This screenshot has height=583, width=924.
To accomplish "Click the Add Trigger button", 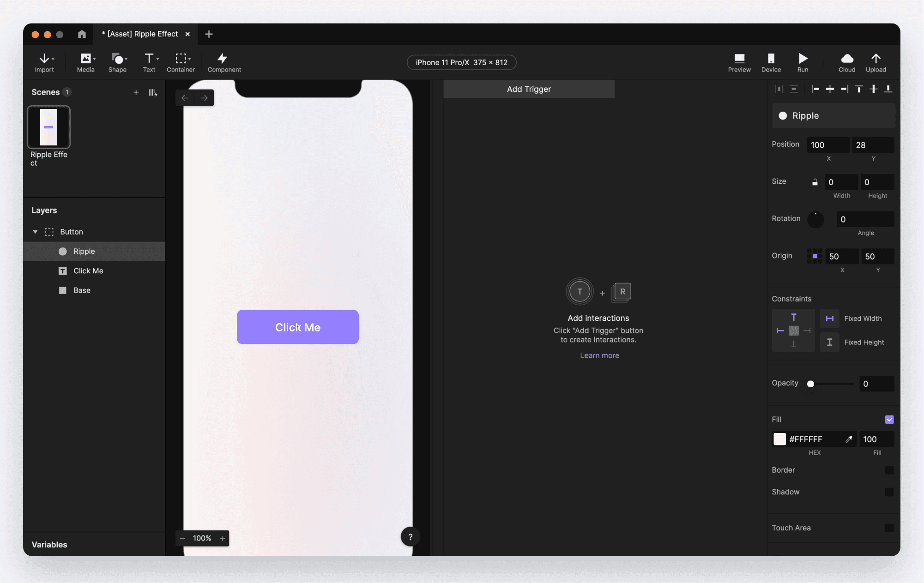I will tap(528, 89).
